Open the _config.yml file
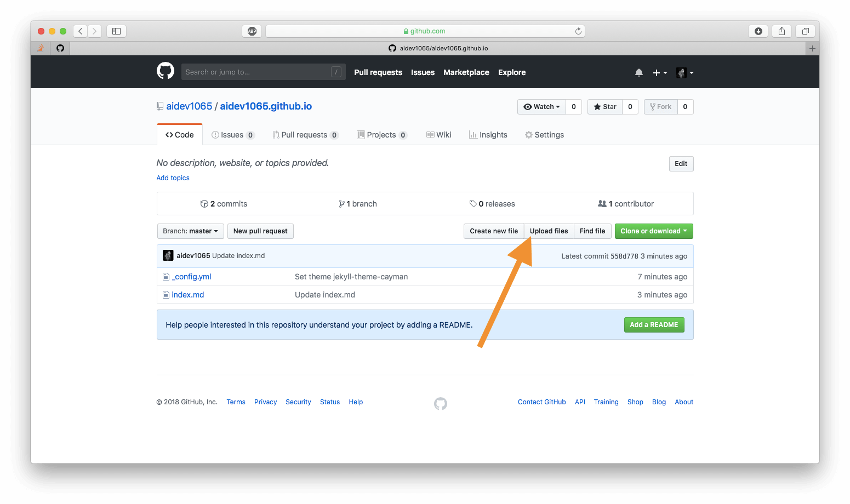This screenshot has width=850, height=504. click(x=191, y=277)
